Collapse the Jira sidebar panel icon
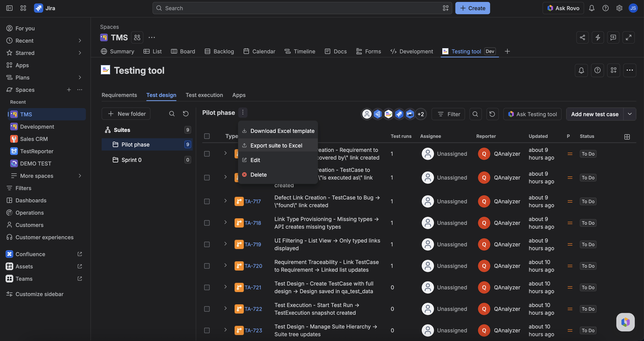 tap(9, 8)
